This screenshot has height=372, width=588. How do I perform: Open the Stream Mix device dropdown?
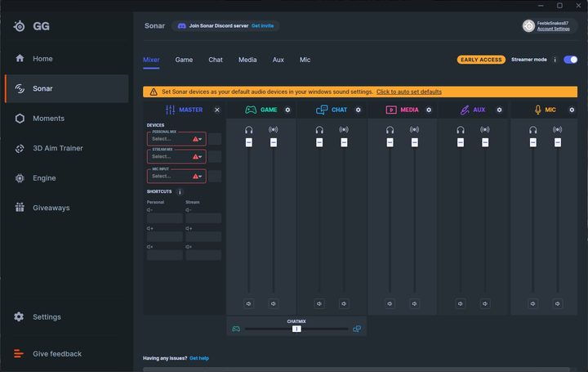[176, 156]
